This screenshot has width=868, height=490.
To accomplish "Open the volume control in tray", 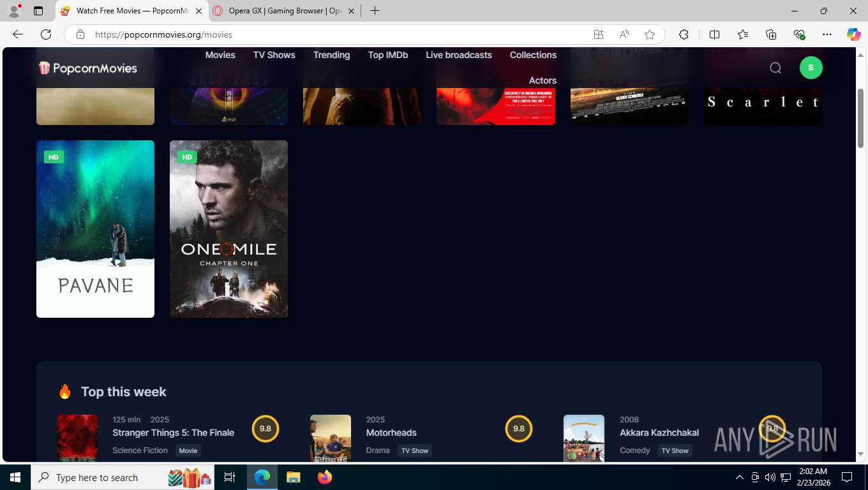I will point(770,477).
